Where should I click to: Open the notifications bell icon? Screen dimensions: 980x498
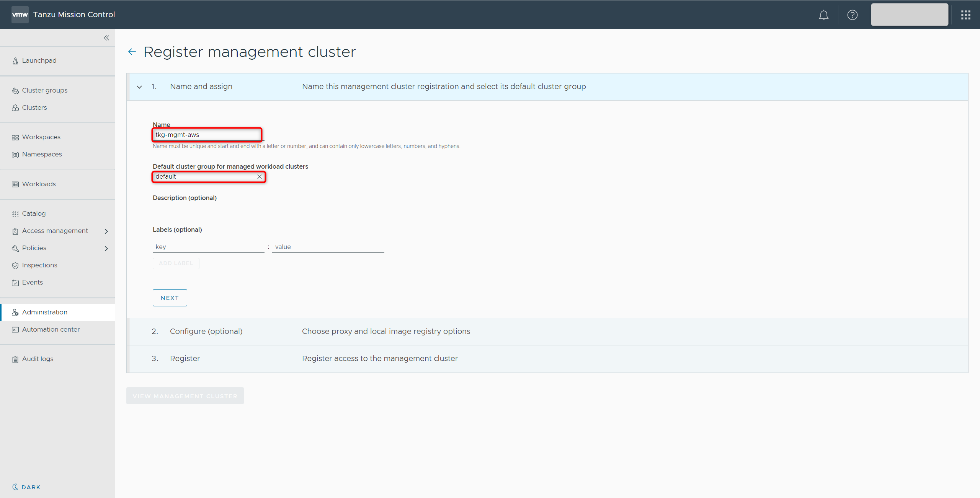click(x=823, y=15)
